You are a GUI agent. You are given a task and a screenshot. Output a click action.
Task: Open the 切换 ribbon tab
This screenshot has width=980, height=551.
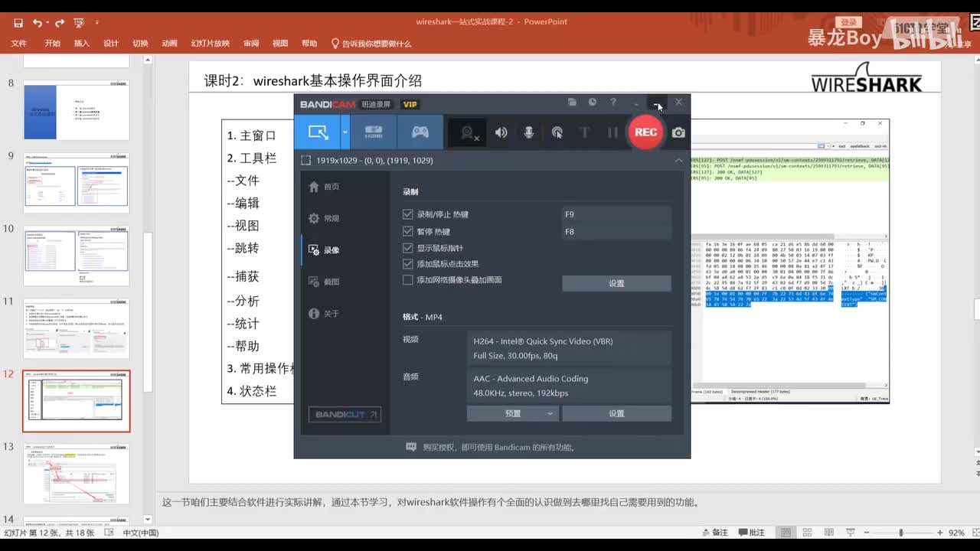[x=140, y=44]
